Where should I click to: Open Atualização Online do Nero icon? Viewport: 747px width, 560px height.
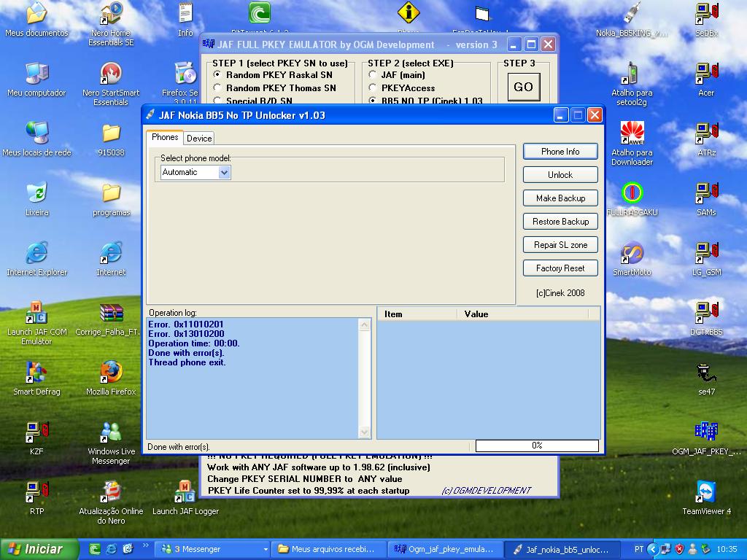coord(111,502)
